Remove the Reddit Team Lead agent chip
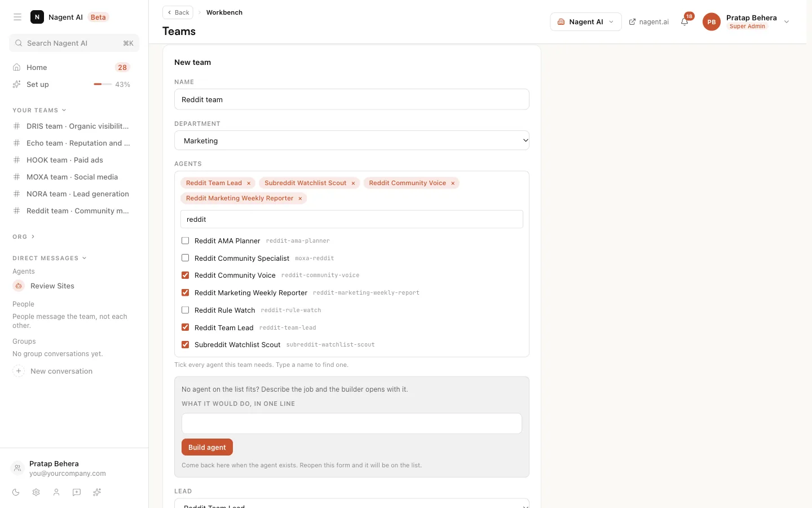 tap(249, 183)
